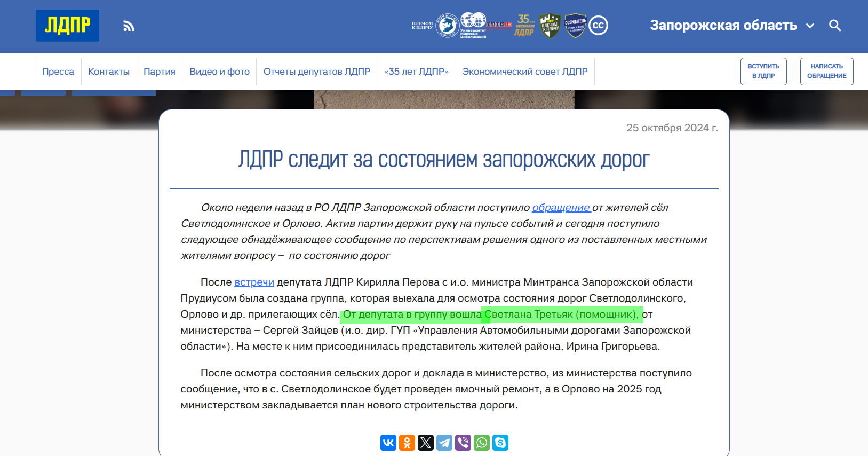Open the blue Созидатель award badge
Screen dimensions: 868x456
click(575, 26)
